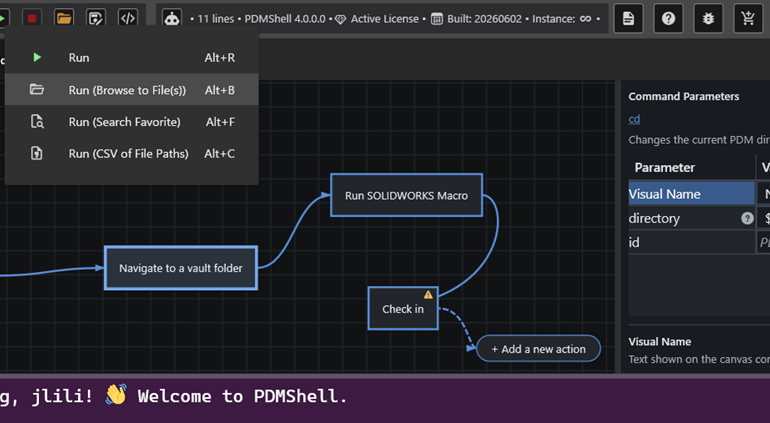Select Run (Browse to File(s))

pos(132,89)
